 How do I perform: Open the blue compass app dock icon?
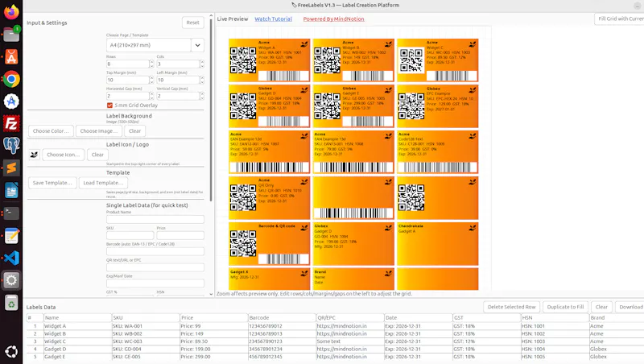coord(11,101)
